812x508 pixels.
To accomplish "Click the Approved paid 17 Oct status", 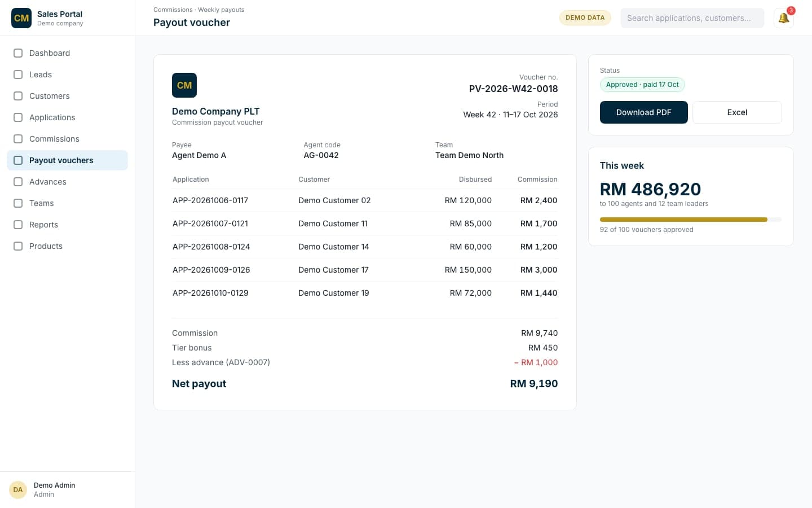I will [x=642, y=85].
